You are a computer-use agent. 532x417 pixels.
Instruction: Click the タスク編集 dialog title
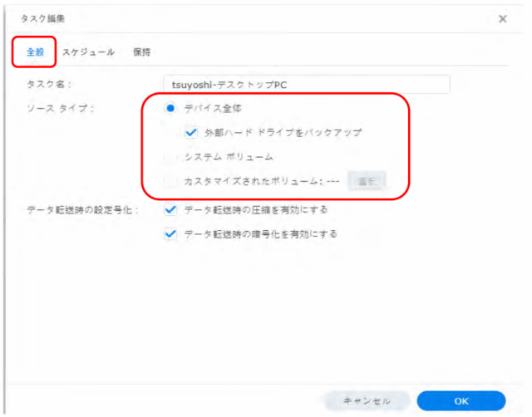click(43, 18)
